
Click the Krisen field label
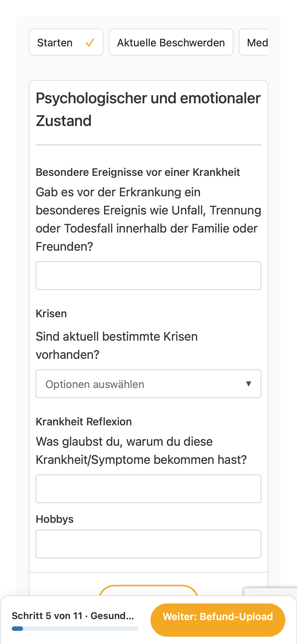tap(51, 314)
